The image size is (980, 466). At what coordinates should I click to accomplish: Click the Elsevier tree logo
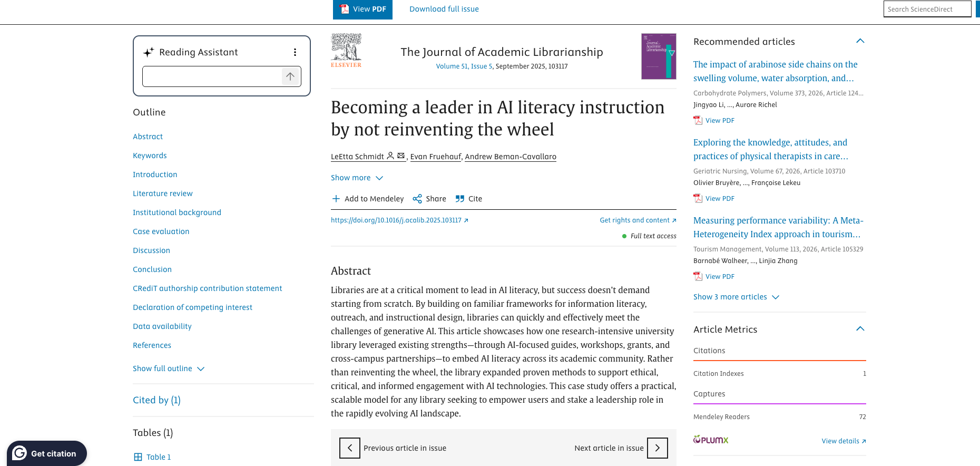pyautogui.click(x=346, y=51)
